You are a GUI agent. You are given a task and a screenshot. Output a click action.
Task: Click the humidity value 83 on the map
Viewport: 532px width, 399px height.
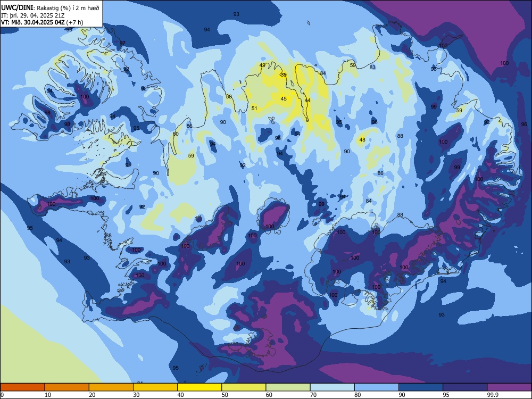tap(372, 68)
